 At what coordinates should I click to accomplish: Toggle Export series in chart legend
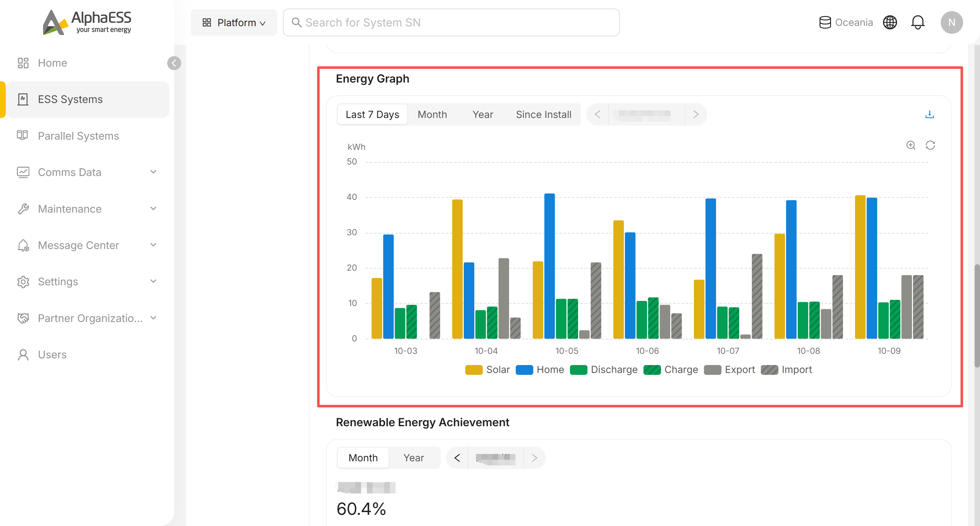pos(729,369)
